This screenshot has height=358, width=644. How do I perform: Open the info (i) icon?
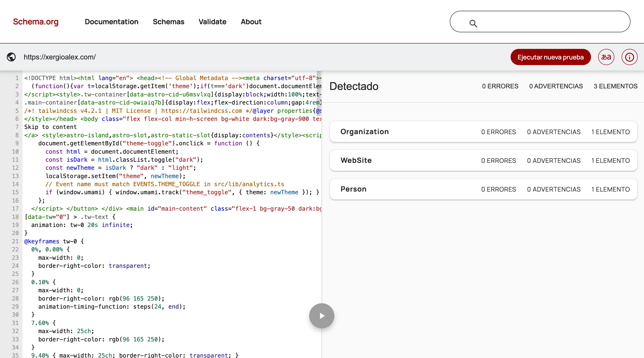click(x=629, y=57)
